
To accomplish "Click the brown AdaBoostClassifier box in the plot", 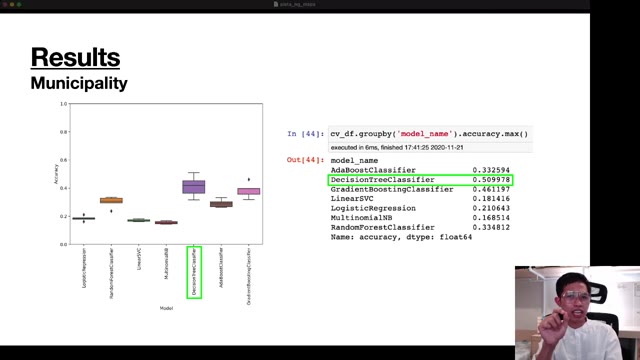I will (221, 204).
